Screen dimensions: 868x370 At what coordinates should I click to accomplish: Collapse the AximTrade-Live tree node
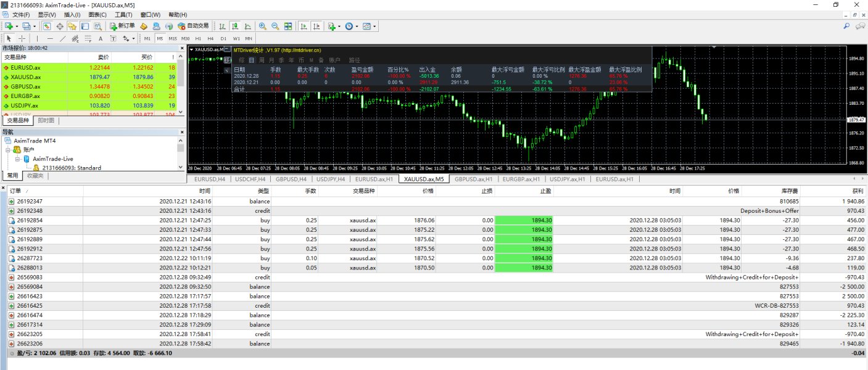pyautogui.click(x=18, y=159)
